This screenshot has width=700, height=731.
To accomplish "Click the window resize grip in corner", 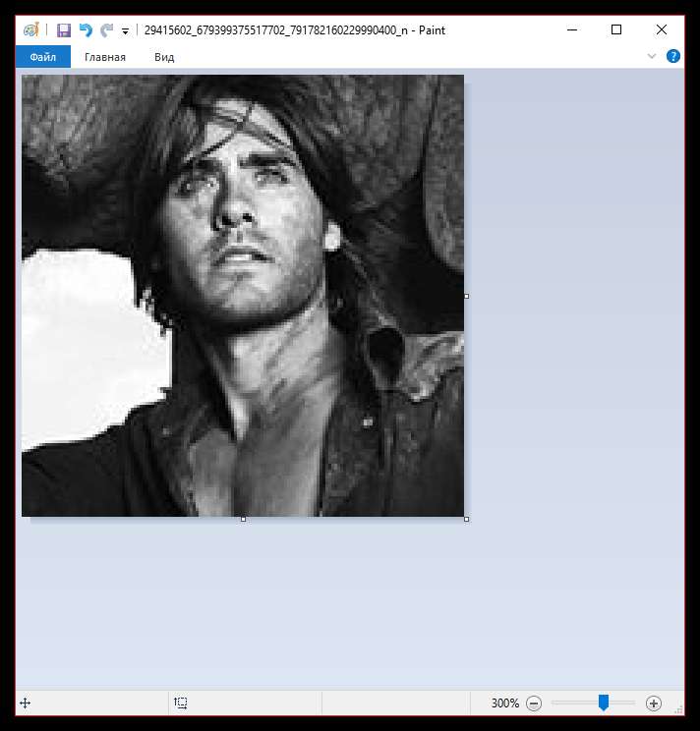I will tap(679, 710).
